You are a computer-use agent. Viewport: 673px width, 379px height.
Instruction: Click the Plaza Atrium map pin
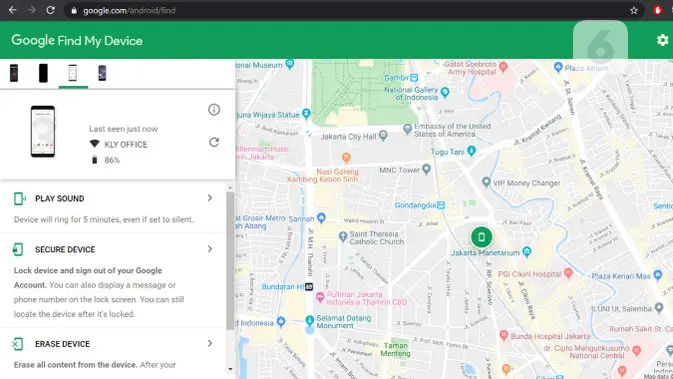558,67
